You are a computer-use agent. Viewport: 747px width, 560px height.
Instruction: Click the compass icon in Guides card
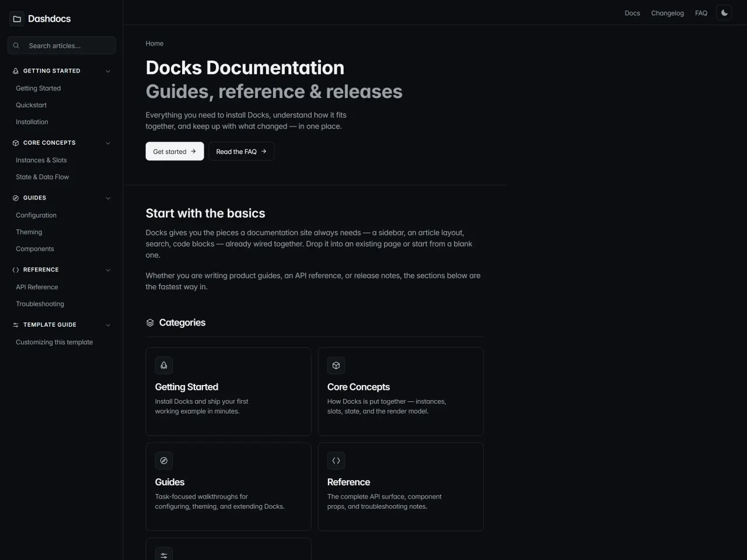(164, 461)
